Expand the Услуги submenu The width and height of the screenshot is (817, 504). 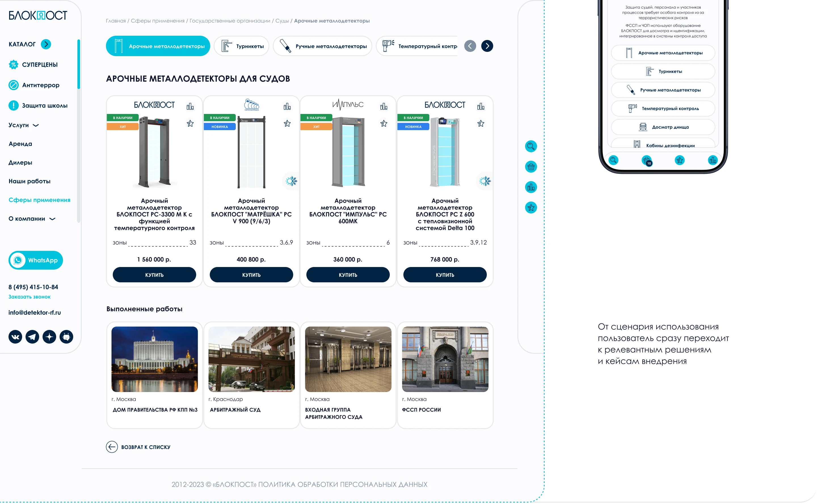coord(24,125)
